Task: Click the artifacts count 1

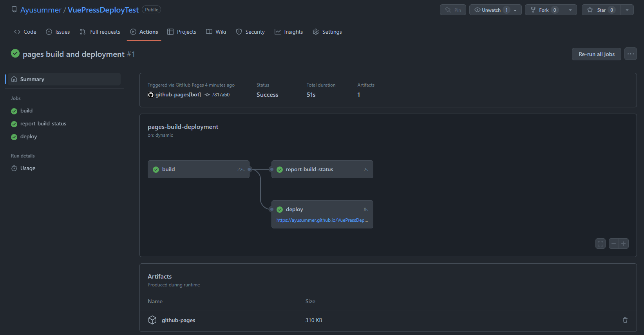Action: click(x=359, y=94)
